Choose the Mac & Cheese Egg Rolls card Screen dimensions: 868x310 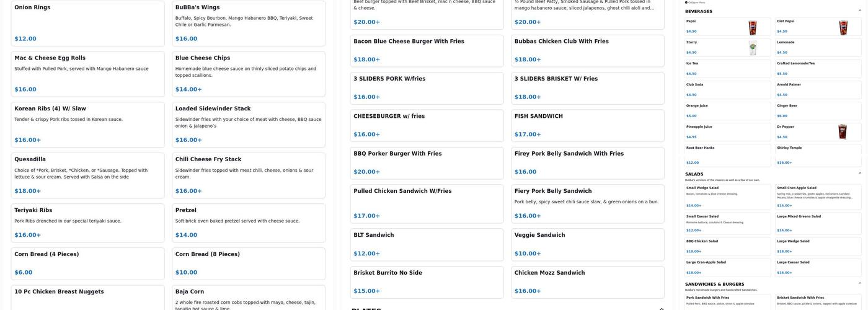(87, 74)
